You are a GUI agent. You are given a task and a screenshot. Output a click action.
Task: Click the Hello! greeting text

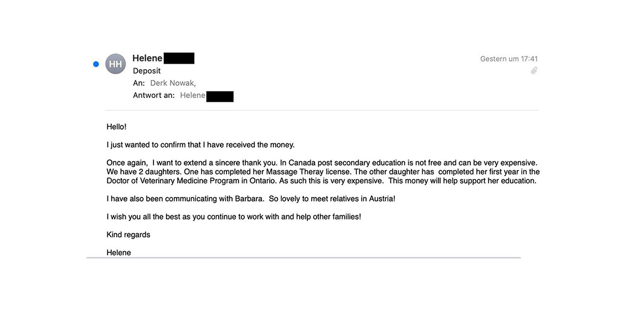[x=116, y=127]
